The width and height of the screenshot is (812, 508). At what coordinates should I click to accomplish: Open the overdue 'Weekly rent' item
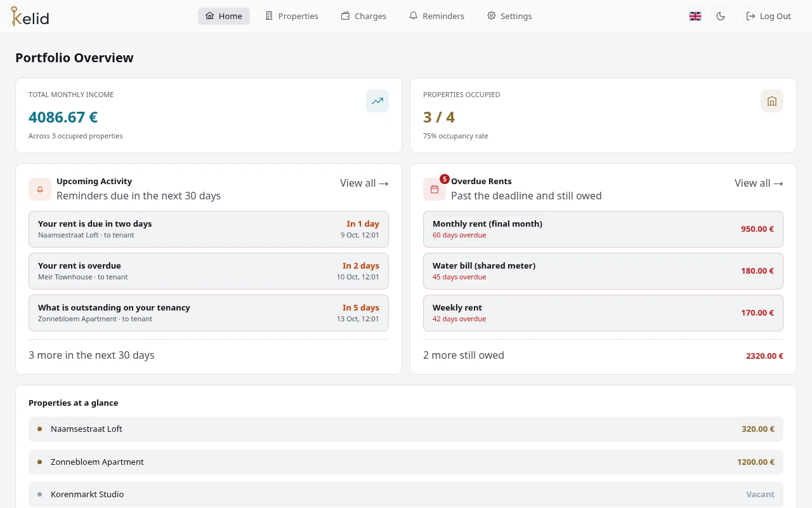click(x=603, y=313)
